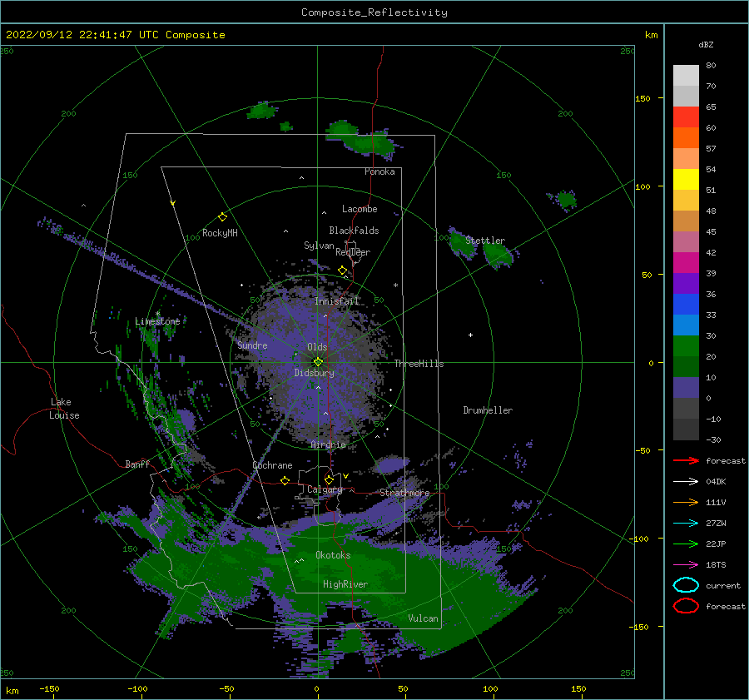749x700 pixels.
Task: Select the Blackfalds label
Action: click(354, 231)
